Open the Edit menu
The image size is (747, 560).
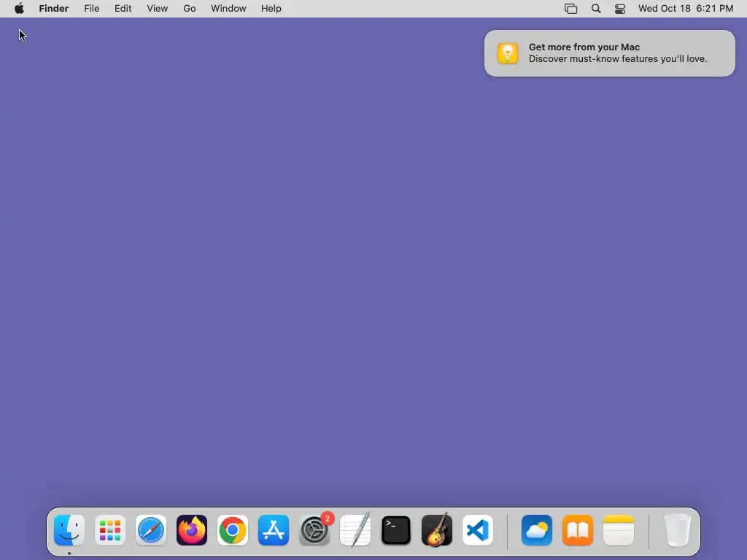click(123, 9)
